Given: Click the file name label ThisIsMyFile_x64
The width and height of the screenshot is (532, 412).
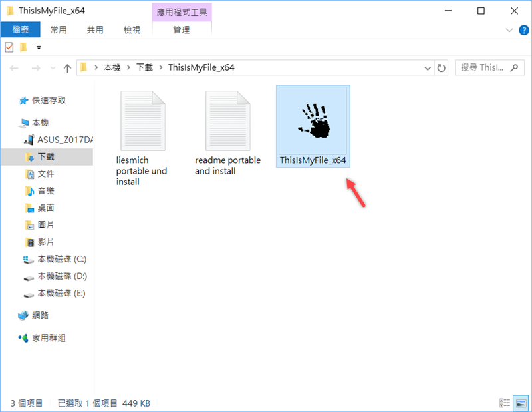Looking at the screenshot, I should tap(313, 160).
